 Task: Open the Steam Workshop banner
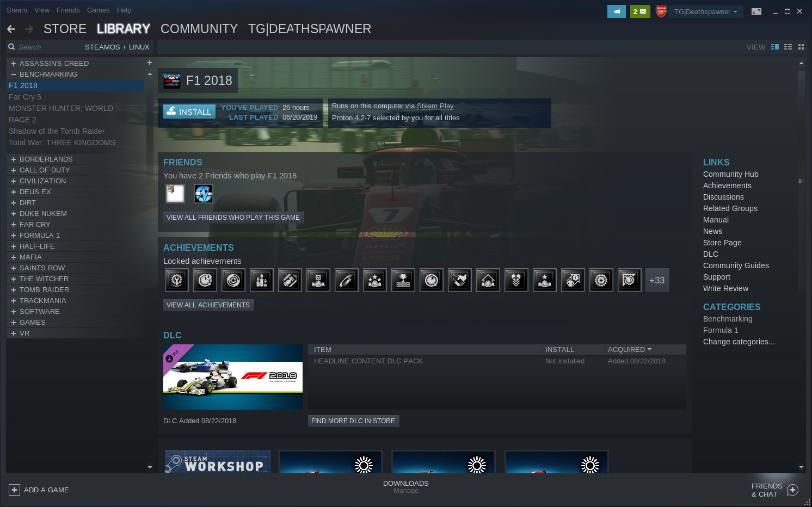click(218, 461)
